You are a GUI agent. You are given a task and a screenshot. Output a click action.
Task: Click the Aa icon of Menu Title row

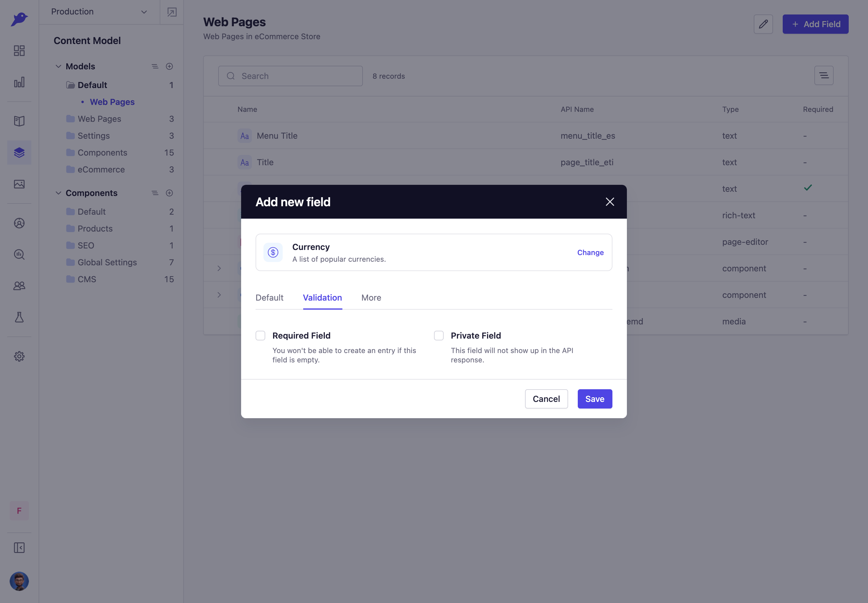244,136
